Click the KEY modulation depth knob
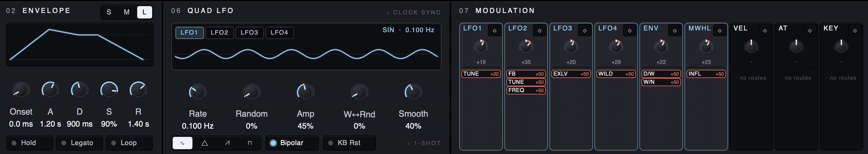 coord(841,47)
